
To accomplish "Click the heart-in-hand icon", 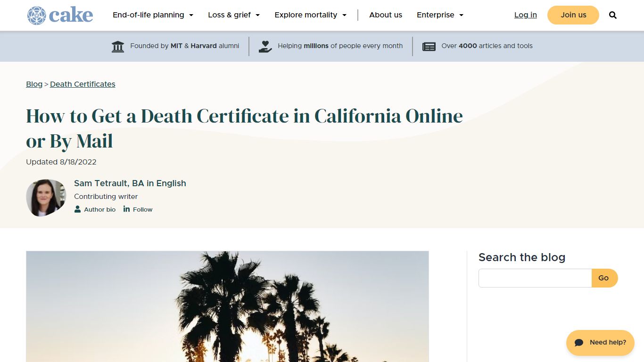I will point(265,46).
